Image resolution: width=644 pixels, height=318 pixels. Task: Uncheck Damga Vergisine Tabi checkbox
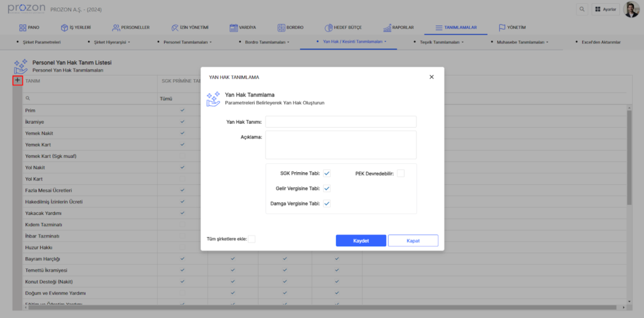(327, 204)
